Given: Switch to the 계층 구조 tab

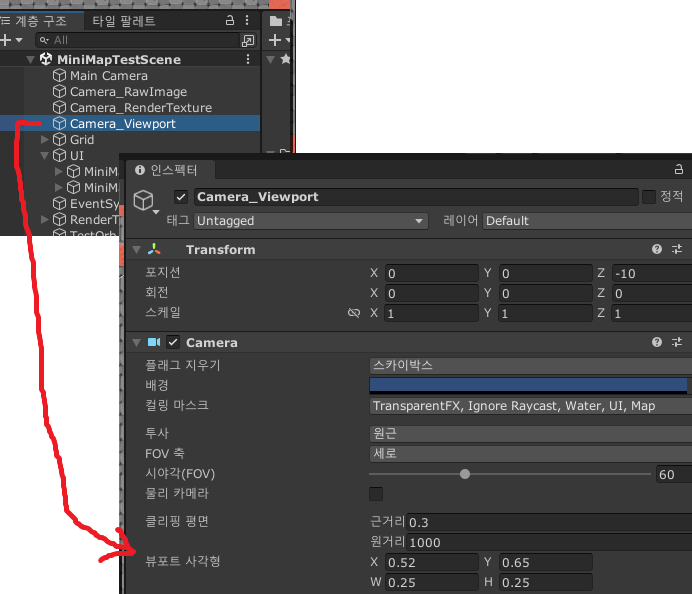Looking at the screenshot, I should 41,21.
